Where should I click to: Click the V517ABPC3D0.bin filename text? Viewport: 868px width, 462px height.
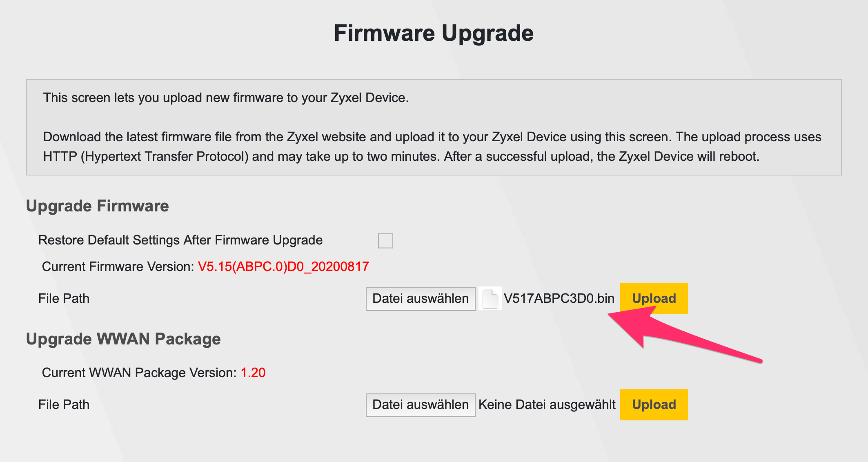pos(559,298)
